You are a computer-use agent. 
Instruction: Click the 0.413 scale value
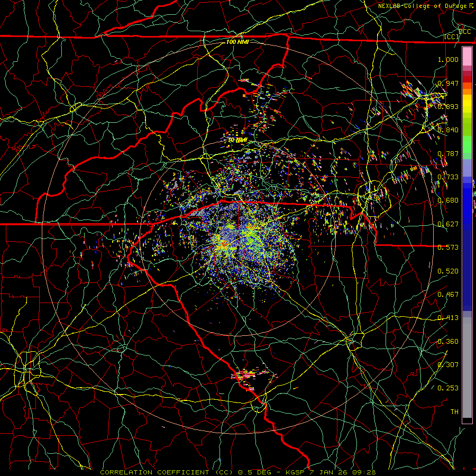tap(448, 318)
